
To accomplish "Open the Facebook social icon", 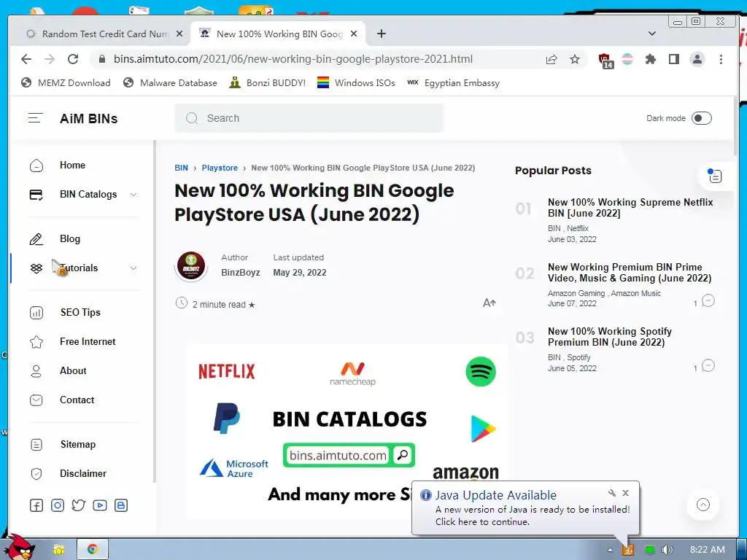I will (36, 505).
